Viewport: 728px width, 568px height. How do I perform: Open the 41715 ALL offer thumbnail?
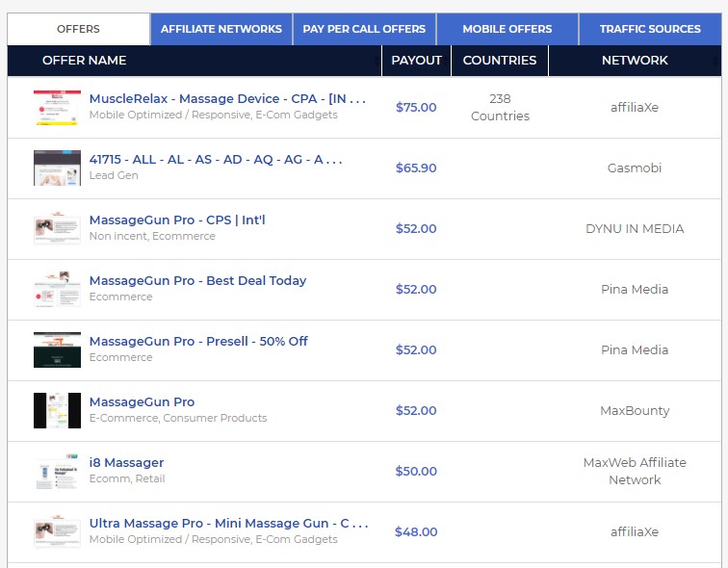click(57, 168)
